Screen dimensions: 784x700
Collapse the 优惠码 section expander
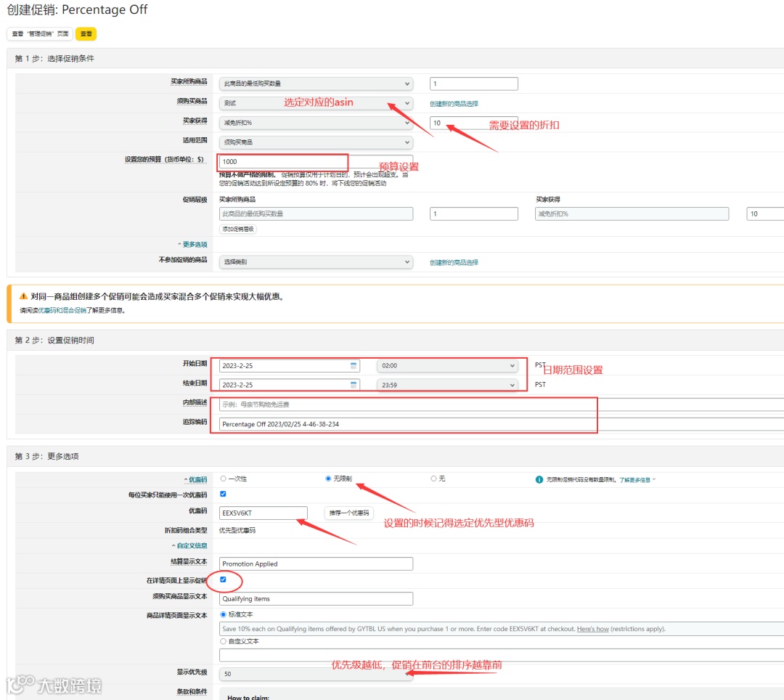[195, 479]
